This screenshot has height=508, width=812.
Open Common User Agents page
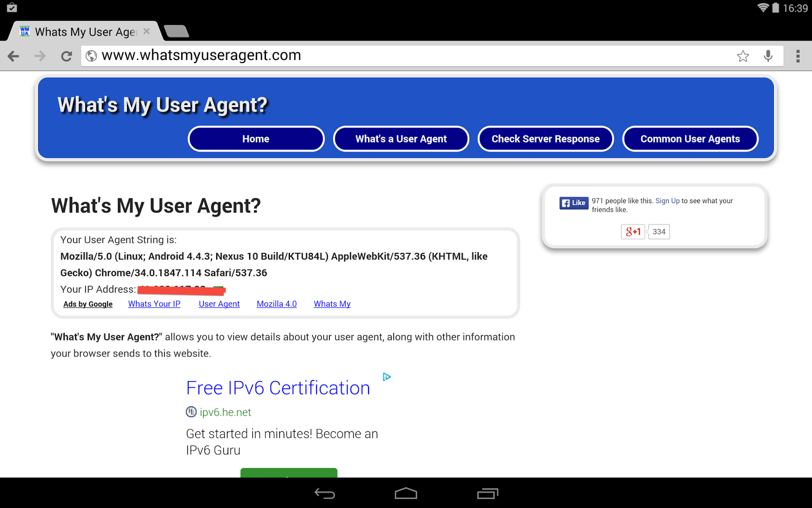[x=690, y=139]
